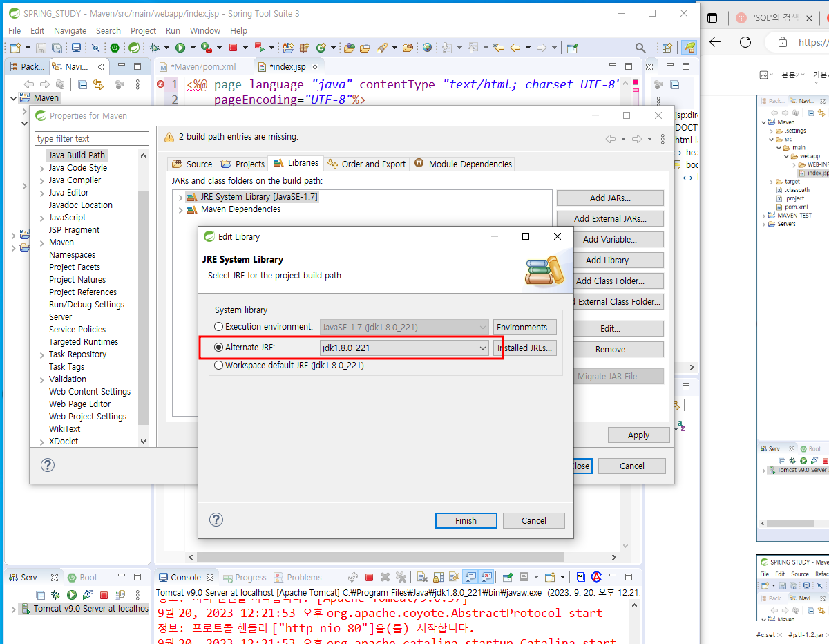Click the down arrow of properties tree scrollbar
829x644 pixels.
pos(144,441)
